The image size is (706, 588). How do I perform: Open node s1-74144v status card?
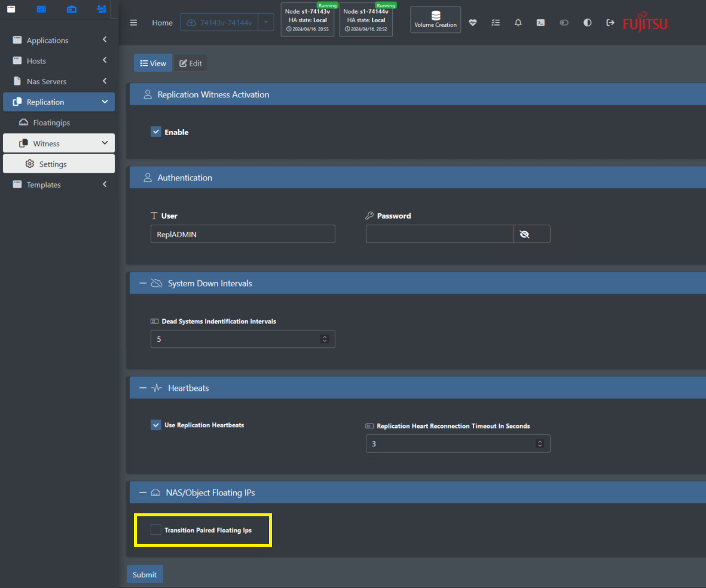366,20
